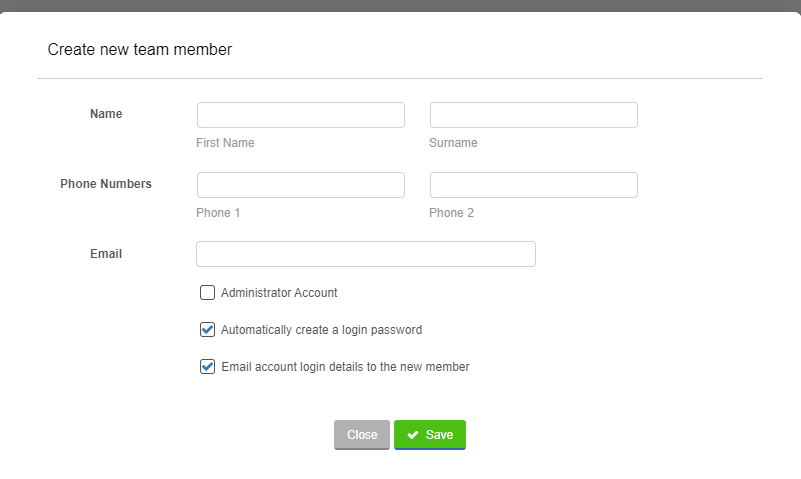Screen dimensions: 801x479
Task: Enable the Administrator Account checkbox
Action: pyautogui.click(x=207, y=293)
